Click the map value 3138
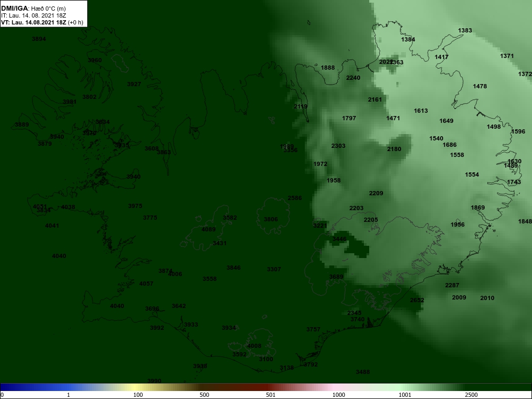This screenshot has height=399, width=532. click(x=287, y=368)
